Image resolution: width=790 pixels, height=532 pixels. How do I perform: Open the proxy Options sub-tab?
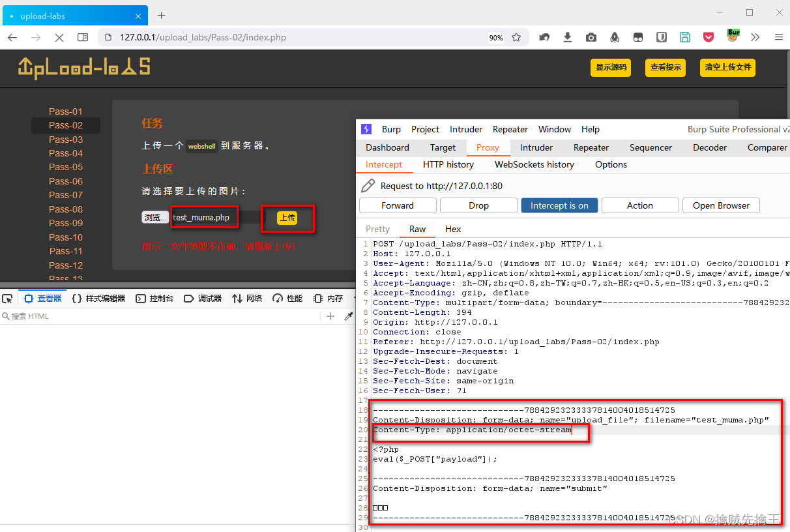[x=611, y=164]
